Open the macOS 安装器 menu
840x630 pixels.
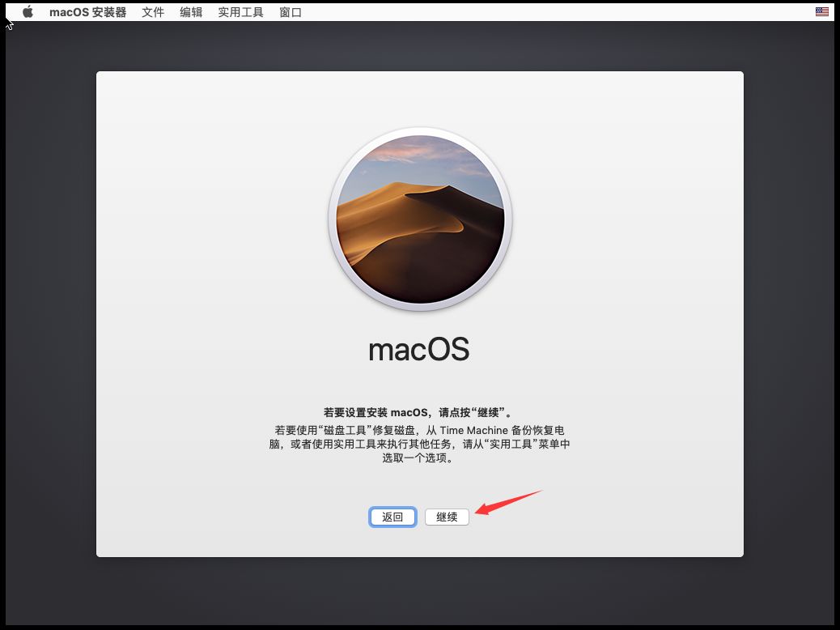click(x=88, y=12)
